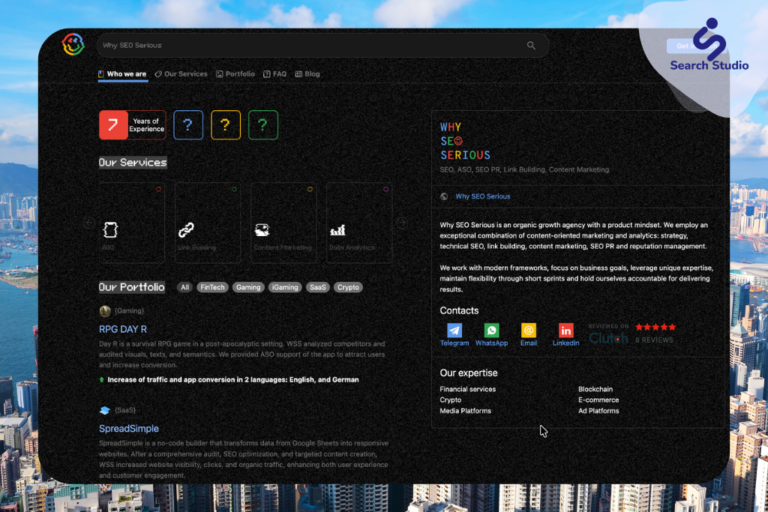This screenshot has width=768, height=512.
Task: Open the LinkedIn contact icon
Action: [x=566, y=331]
